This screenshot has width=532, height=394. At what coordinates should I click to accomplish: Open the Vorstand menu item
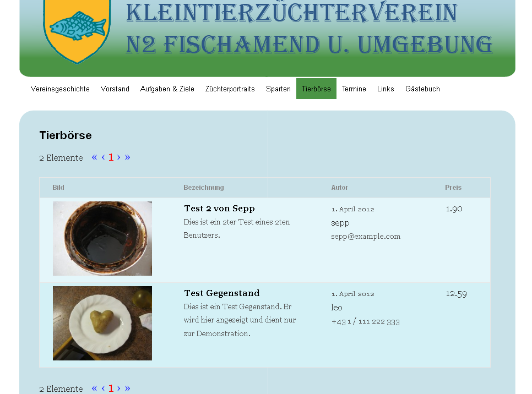[x=115, y=89]
